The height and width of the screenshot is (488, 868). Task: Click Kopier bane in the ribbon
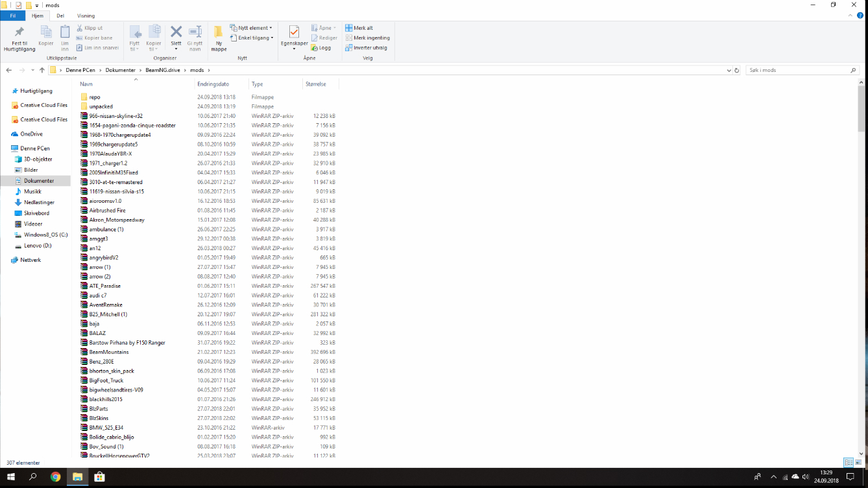tap(94, 38)
